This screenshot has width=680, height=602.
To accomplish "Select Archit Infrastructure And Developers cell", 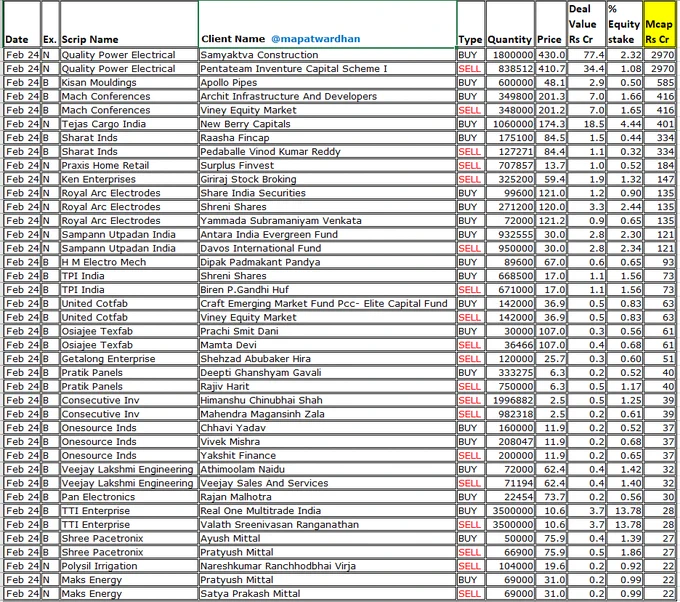I will click(327, 96).
